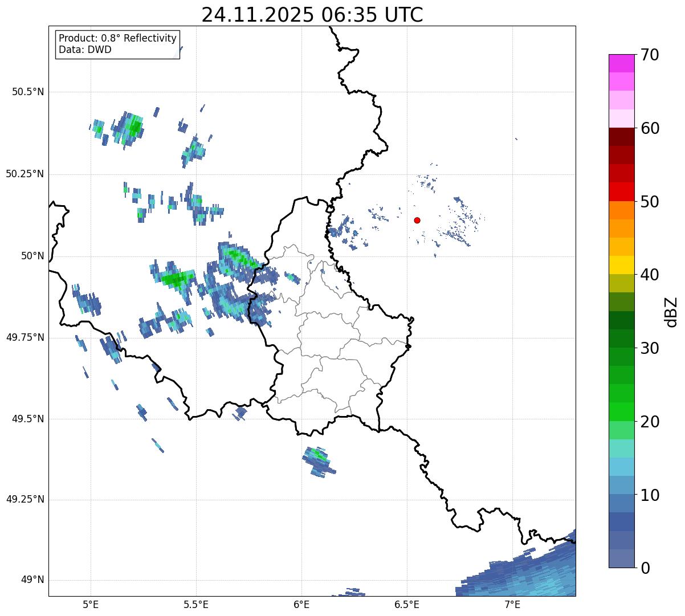Click the colorbar tick label 20

click(x=650, y=422)
